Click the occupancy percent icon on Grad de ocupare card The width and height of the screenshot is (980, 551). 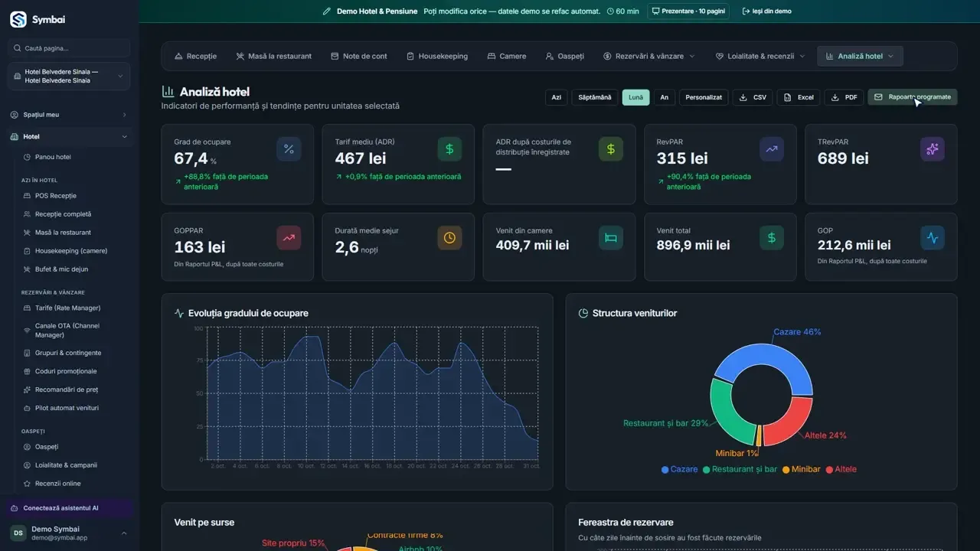pos(289,149)
